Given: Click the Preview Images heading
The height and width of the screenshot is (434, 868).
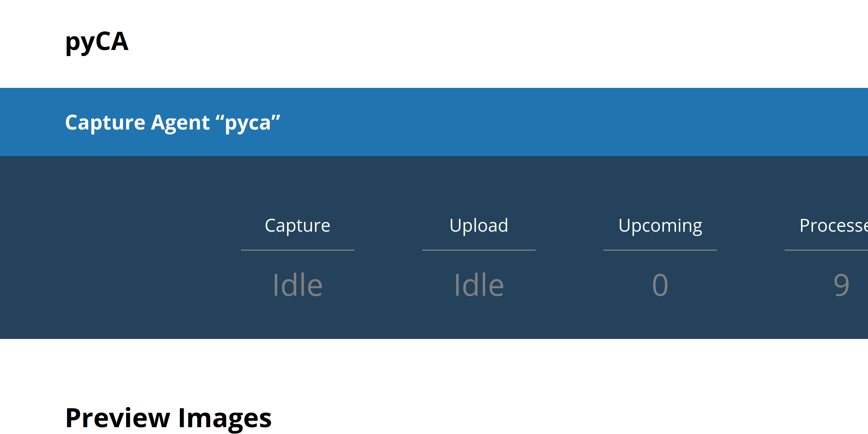Looking at the screenshot, I should 169,418.
